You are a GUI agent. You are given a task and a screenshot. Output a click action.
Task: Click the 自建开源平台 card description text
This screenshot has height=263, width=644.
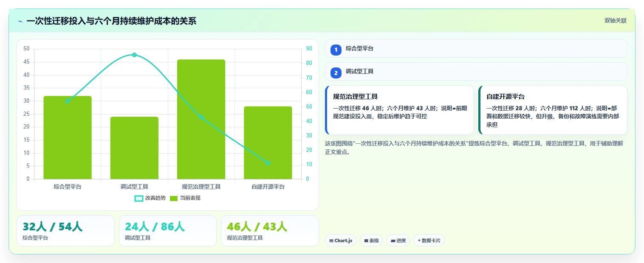[x=553, y=116]
